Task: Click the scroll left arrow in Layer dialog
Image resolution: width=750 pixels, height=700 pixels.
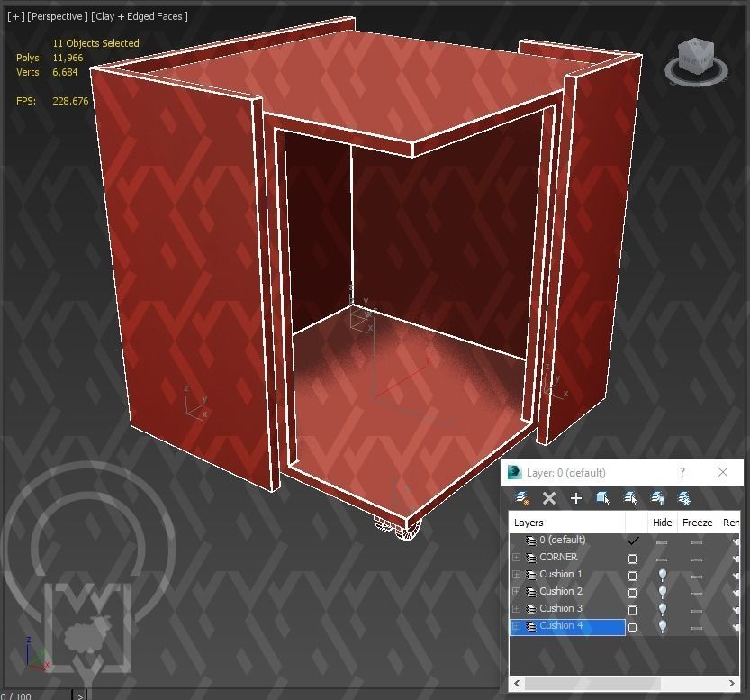Action: click(x=517, y=683)
